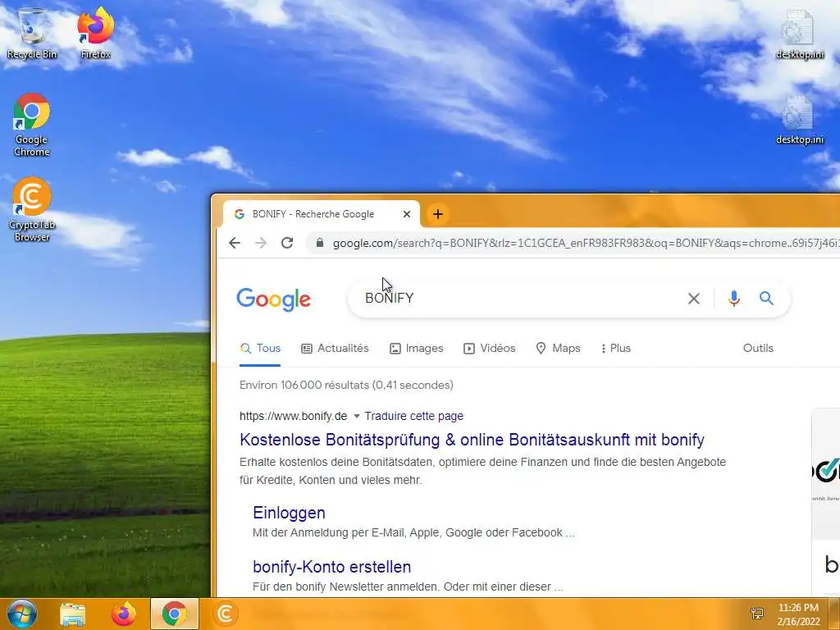Screen dimensions: 840x630
Task: Open the Kostenlose Bonitätsprüfung result link
Action: (x=472, y=440)
